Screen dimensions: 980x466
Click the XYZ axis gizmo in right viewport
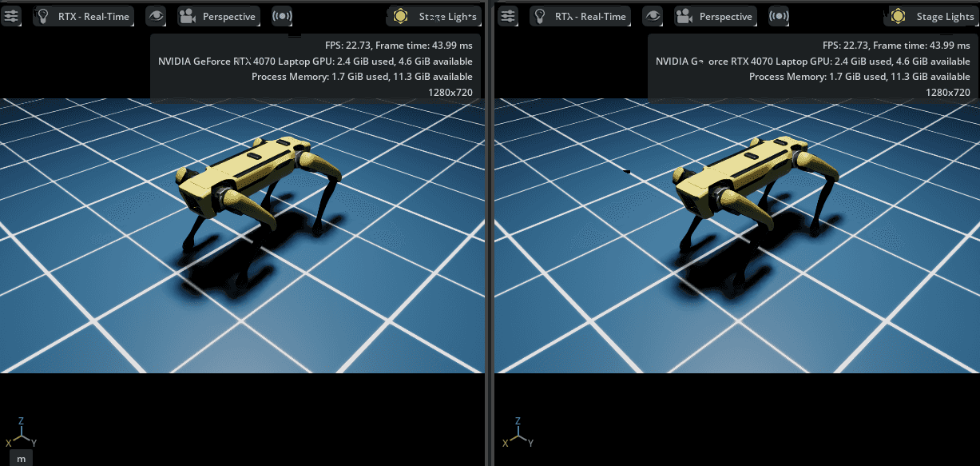518,432
